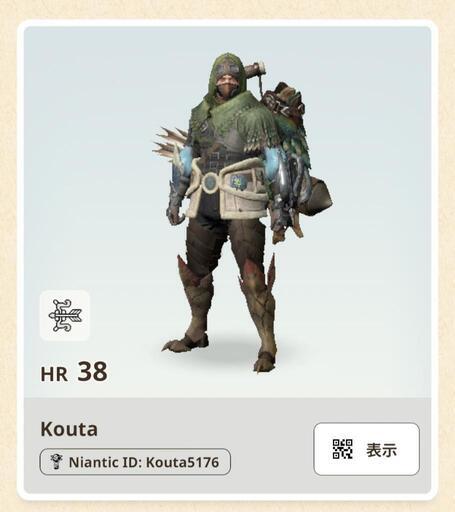Open the 表示 QR display button
Screen dimensions: 455x512
tap(366, 449)
